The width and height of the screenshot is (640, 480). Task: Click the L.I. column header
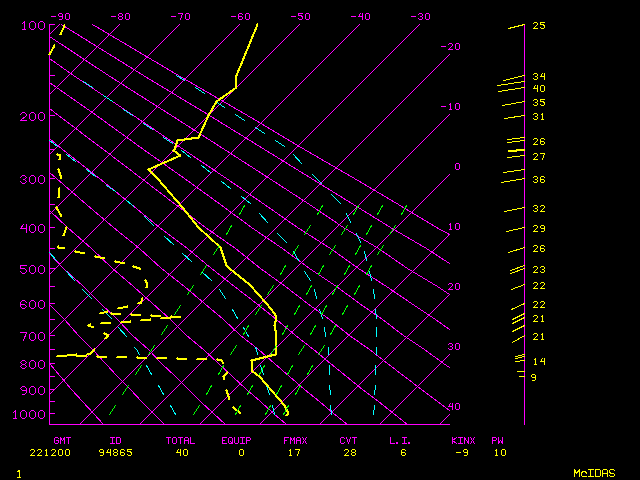tap(400, 440)
